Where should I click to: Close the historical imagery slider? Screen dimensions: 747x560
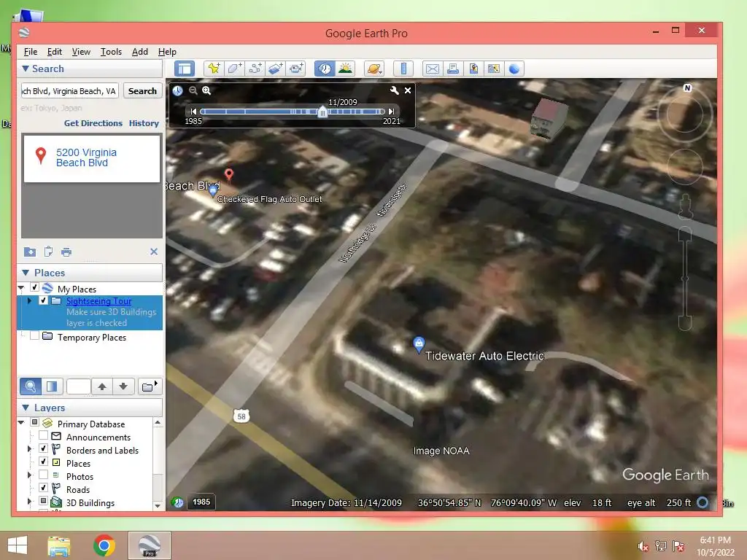tap(408, 90)
